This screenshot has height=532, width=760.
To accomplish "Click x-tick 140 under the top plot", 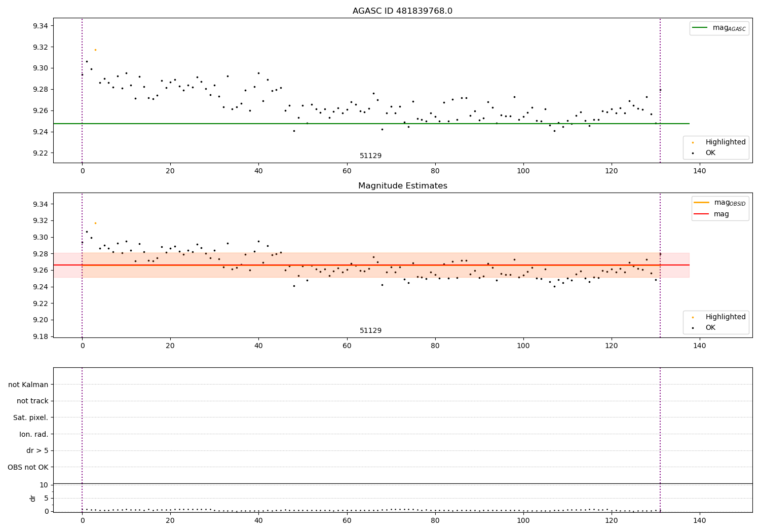I will click(x=700, y=171).
